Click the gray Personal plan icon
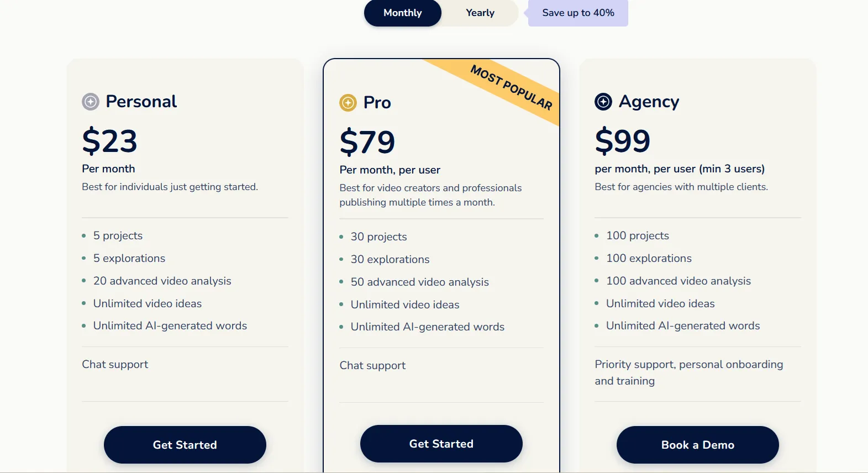 (91, 102)
